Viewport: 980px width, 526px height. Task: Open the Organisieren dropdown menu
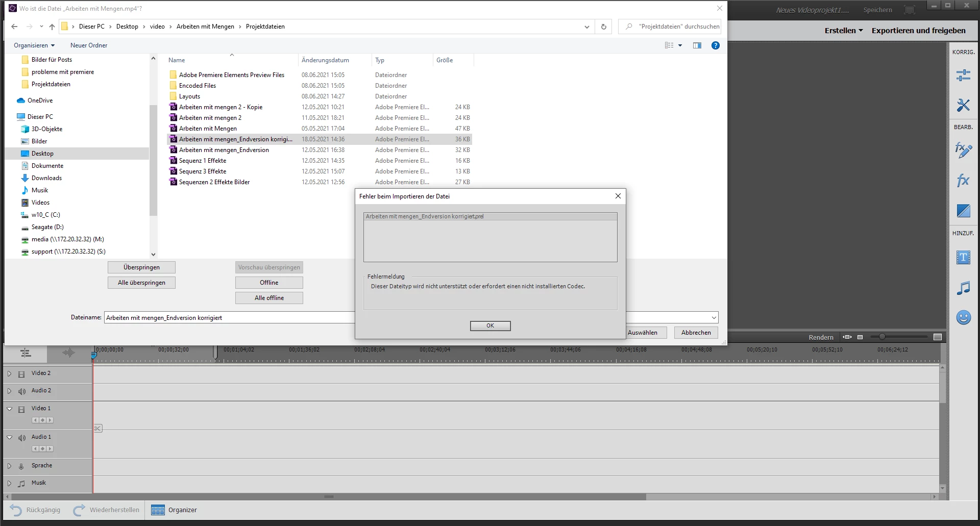[34, 45]
